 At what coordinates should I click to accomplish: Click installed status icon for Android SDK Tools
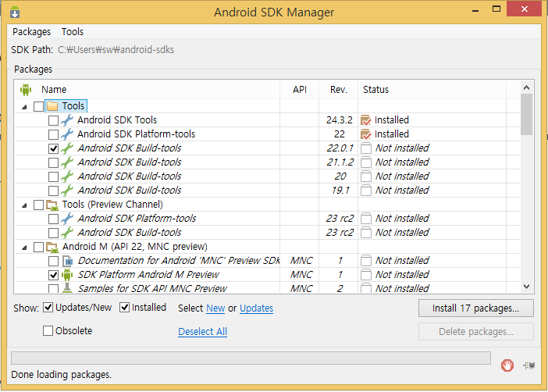(366, 120)
